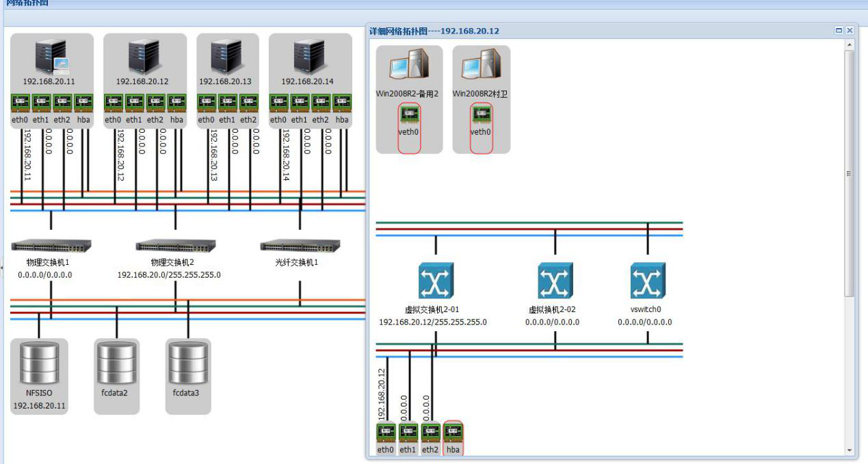Select the fcdata3 storage icon

(x=188, y=363)
